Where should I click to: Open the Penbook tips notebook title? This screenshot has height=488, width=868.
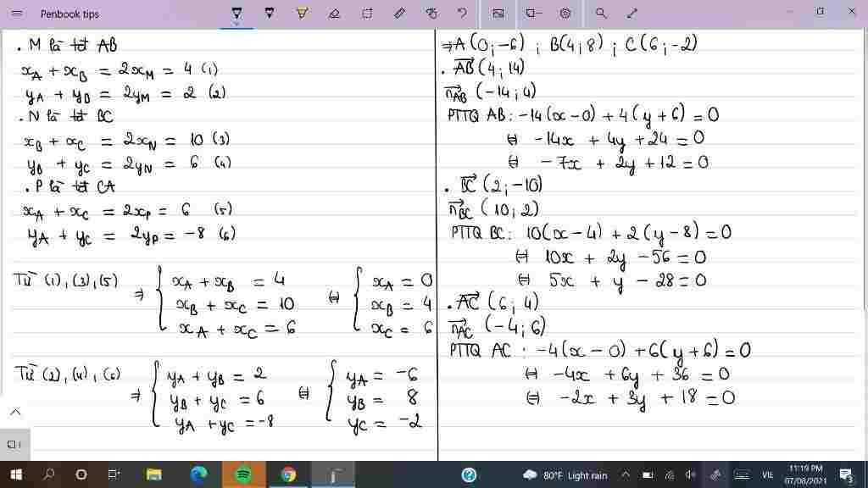70,14
